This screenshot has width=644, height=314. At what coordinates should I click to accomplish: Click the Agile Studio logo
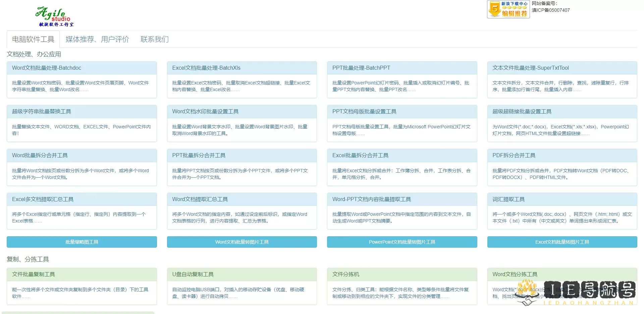click(x=54, y=15)
